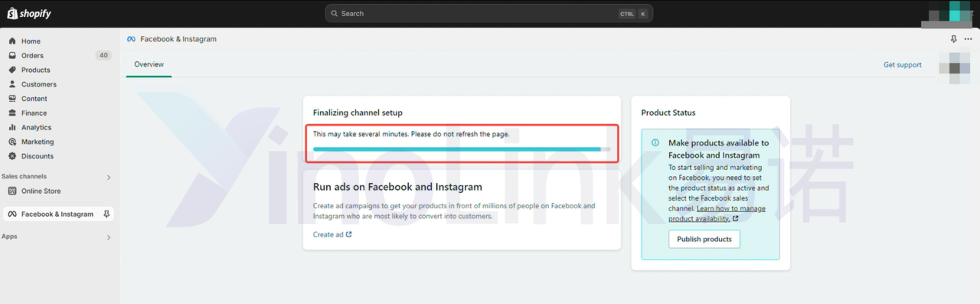
Task: Click the Content icon in sidebar
Action: [12, 98]
